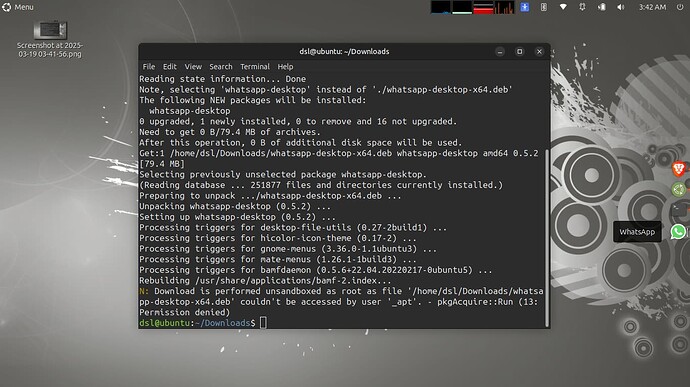Open the Bluetooth indicator in the panel
Viewport: 690px width, 387px height.
[544, 7]
